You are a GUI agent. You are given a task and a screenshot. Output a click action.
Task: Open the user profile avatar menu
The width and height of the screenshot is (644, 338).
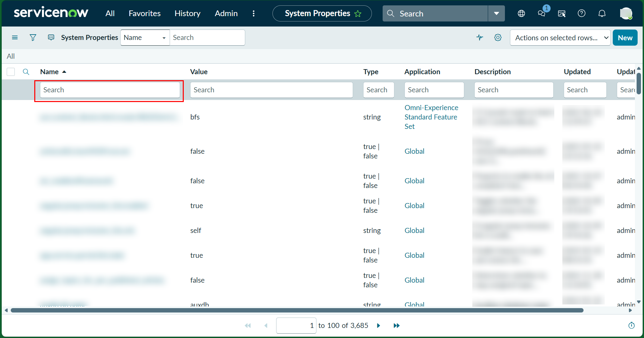point(626,13)
